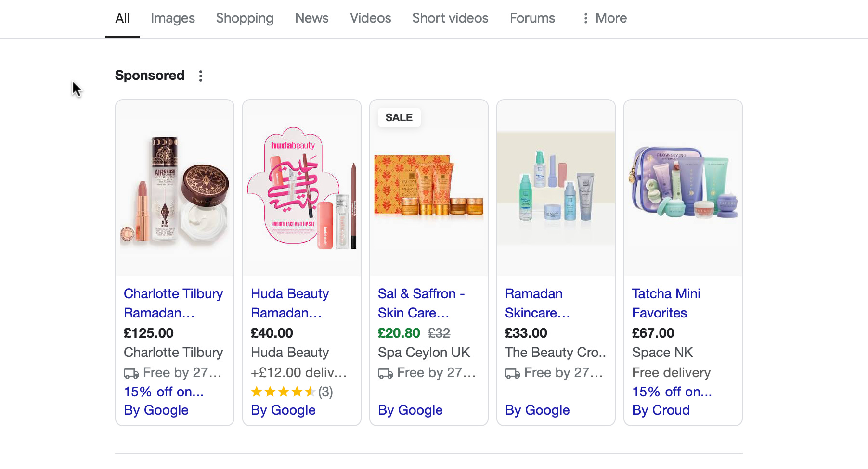868x469 pixels.
Task: Open Tatcha Mini Favorites link
Action: pos(666,303)
